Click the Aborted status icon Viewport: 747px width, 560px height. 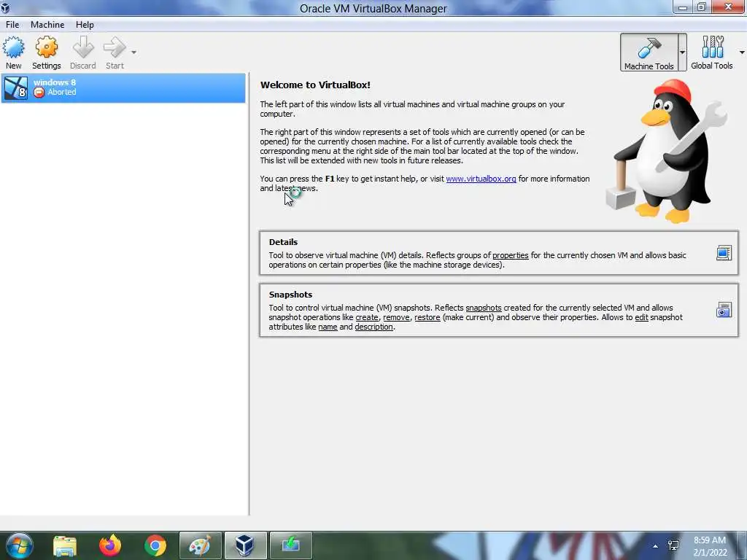click(39, 93)
